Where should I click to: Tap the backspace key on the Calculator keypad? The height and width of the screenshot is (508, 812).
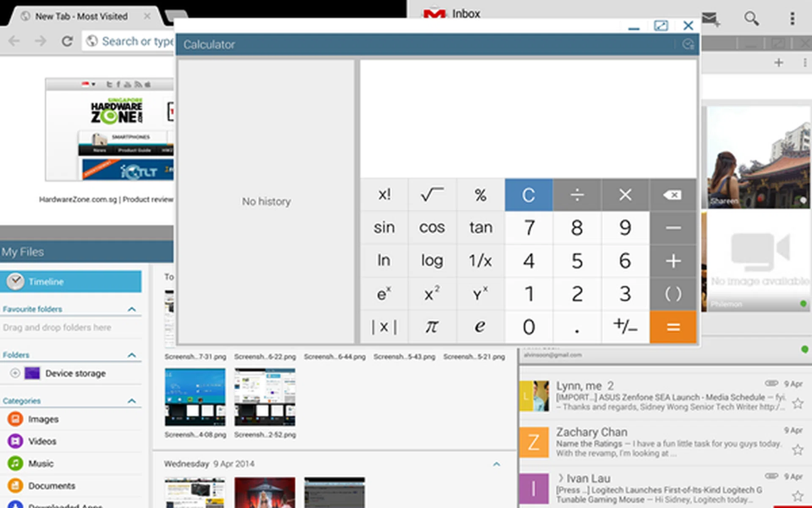click(x=672, y=195)
